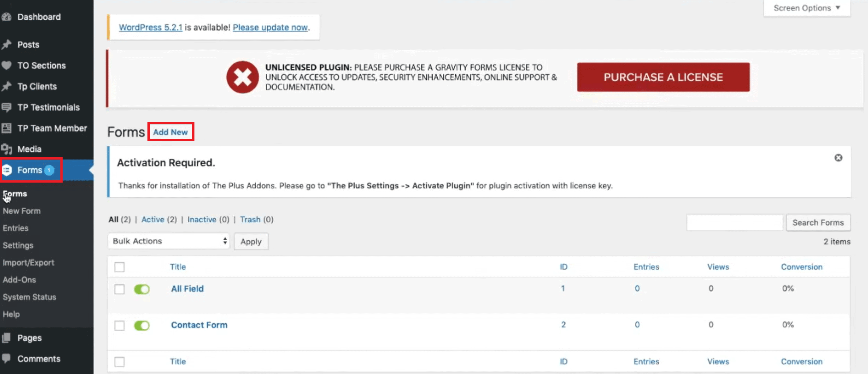This screenshot has height=374, width=868.
Task: Open TP Testimonials menu item
Action: tap(48, 107)
